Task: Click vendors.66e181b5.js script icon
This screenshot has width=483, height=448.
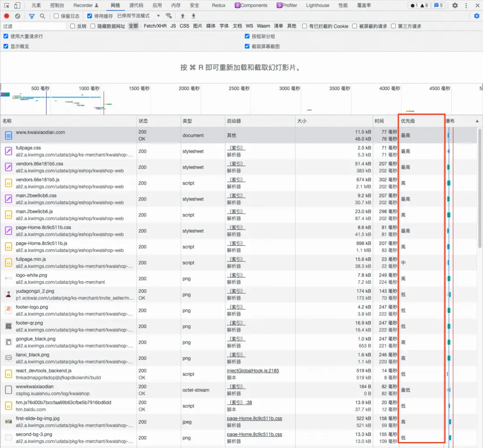Action: click(8, 183)
